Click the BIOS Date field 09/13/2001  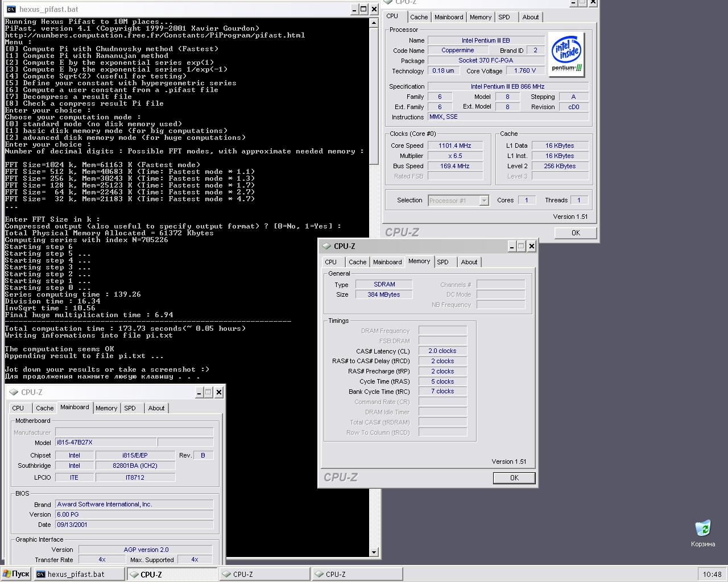[134, 525]
